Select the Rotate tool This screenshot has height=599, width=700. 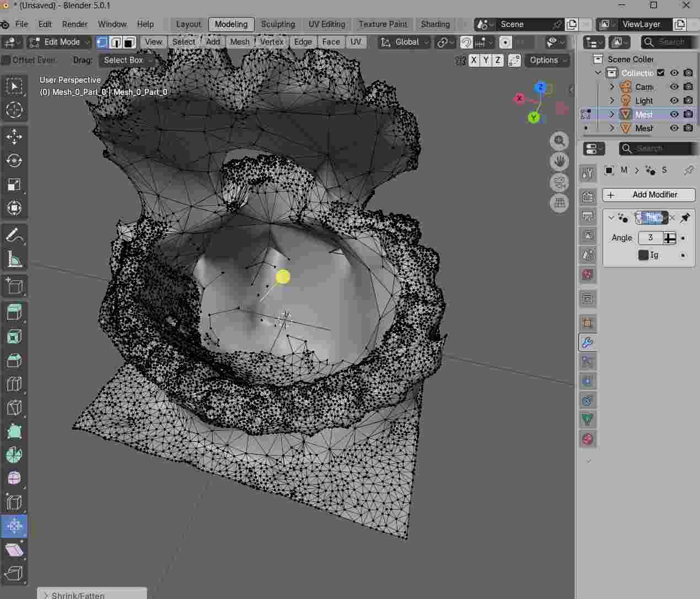tap(14, 161)
